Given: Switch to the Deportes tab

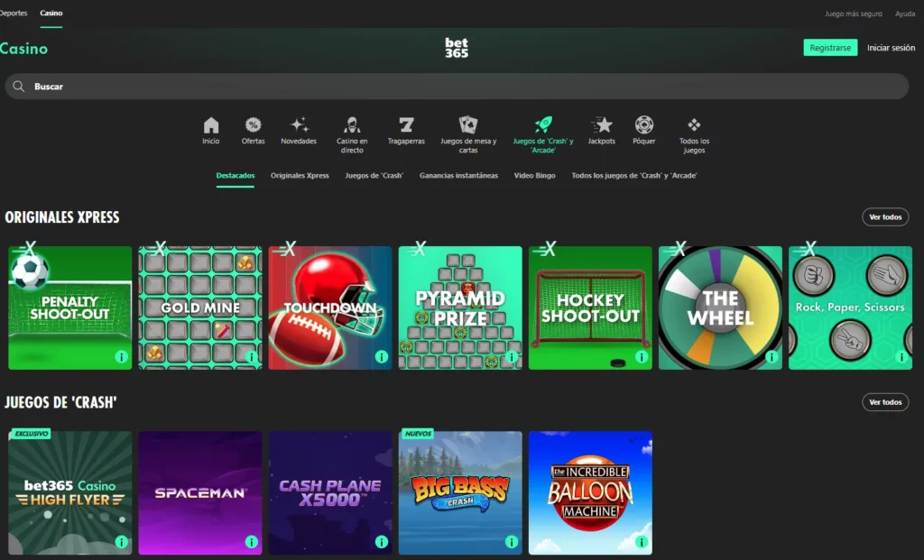Looking at the screenshot, I should click(x=13, y=13).
